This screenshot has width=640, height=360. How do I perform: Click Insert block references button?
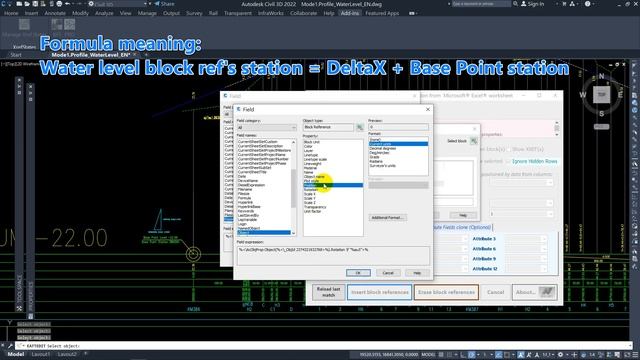point(380,292)
